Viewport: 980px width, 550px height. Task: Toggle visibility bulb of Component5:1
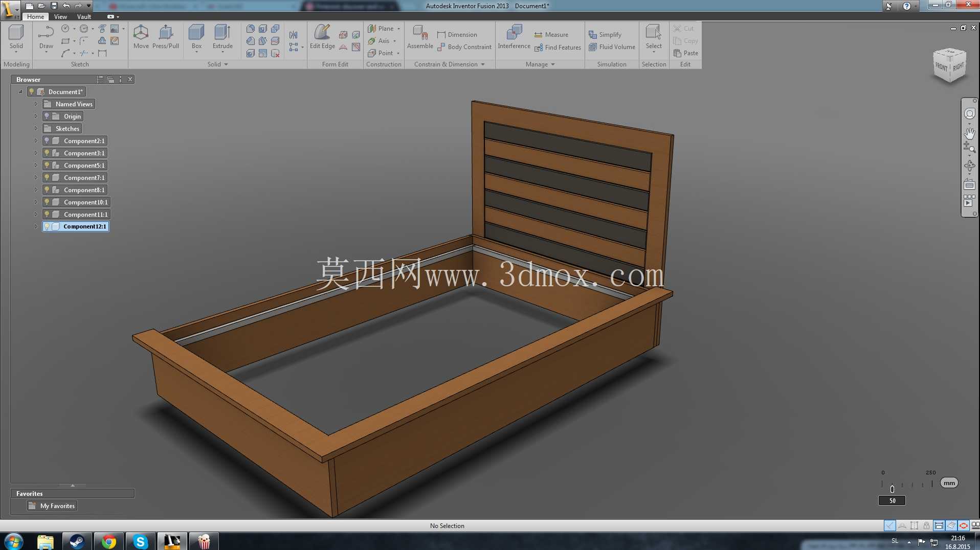point(47,165)
